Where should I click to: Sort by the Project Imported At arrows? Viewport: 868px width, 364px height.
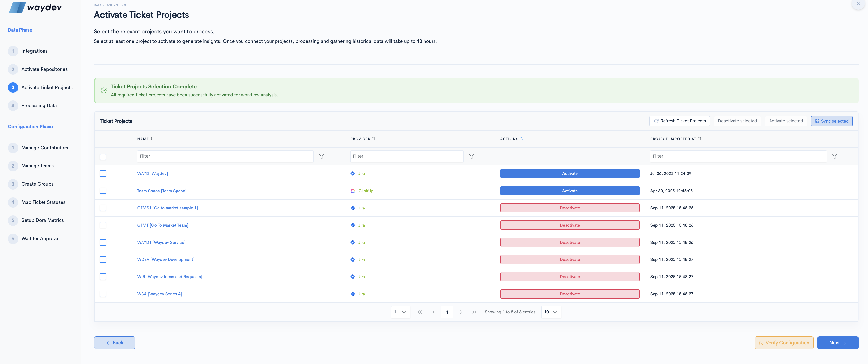coord(700,139)
